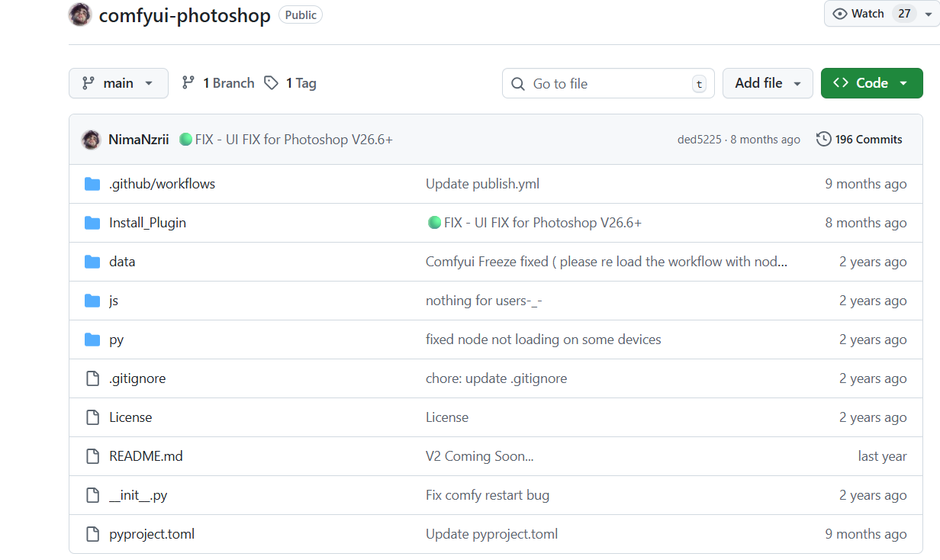Screen dimensions: 940x560
Task: Click the Install_Plugin folder icon
Action: [92, 223]
